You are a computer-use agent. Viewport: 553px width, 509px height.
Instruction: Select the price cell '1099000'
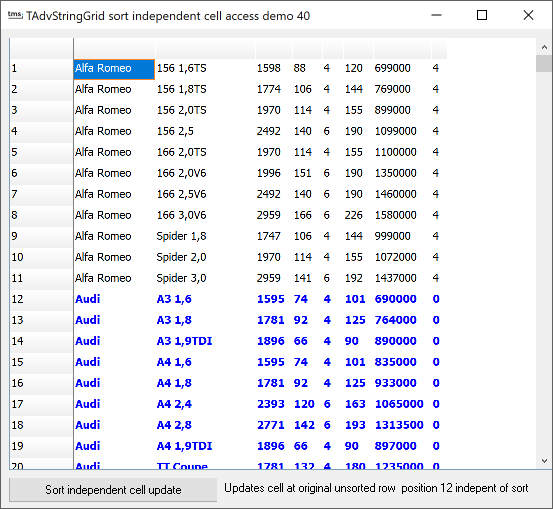pos(402,132)
